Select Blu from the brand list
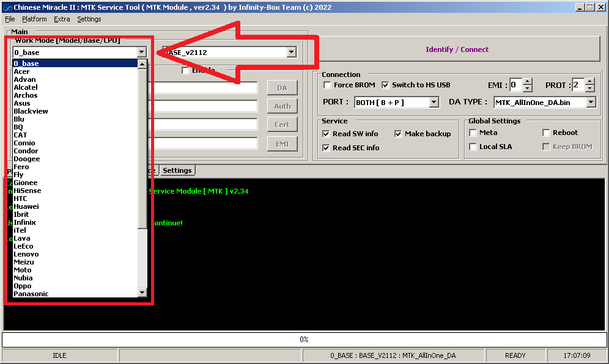Screen dimensions: 609x364 (75, 119)
